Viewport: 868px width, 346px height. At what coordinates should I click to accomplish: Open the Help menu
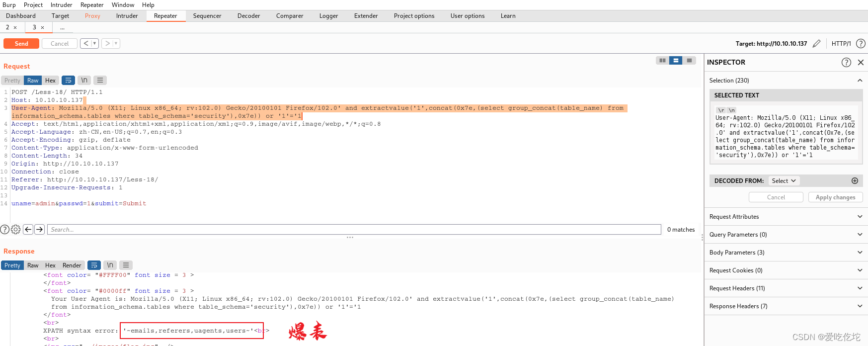pyautogui.click(x=148, y=5)
